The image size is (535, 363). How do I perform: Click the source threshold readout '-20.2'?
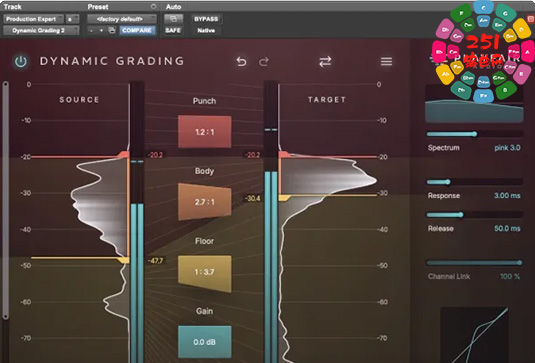[155, 155]
